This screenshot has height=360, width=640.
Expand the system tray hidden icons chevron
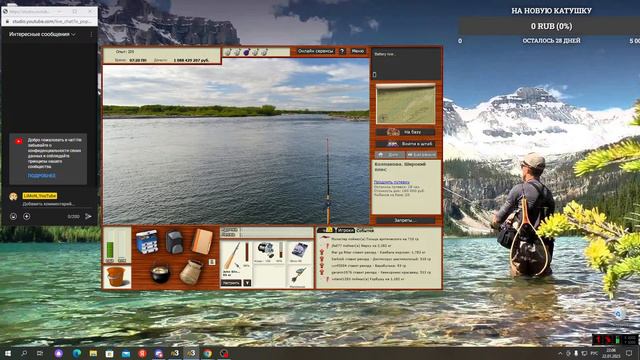tap(560, 353)
